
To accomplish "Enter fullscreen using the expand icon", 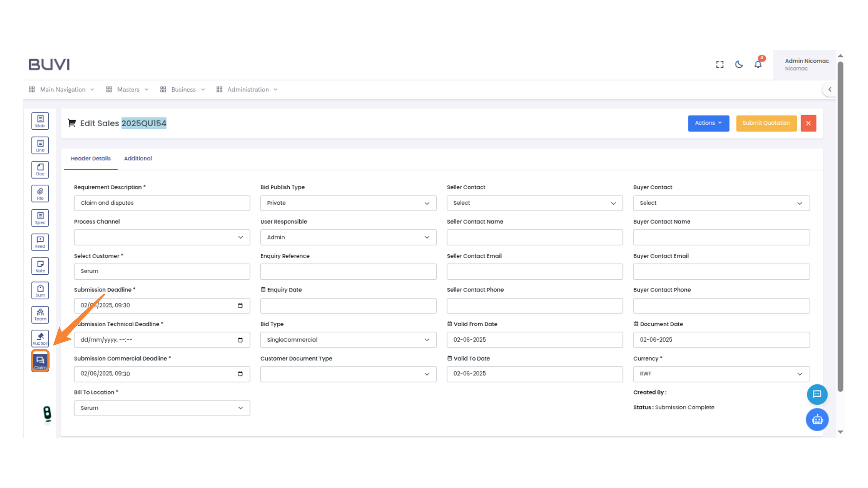I will (x=719, y=65).
